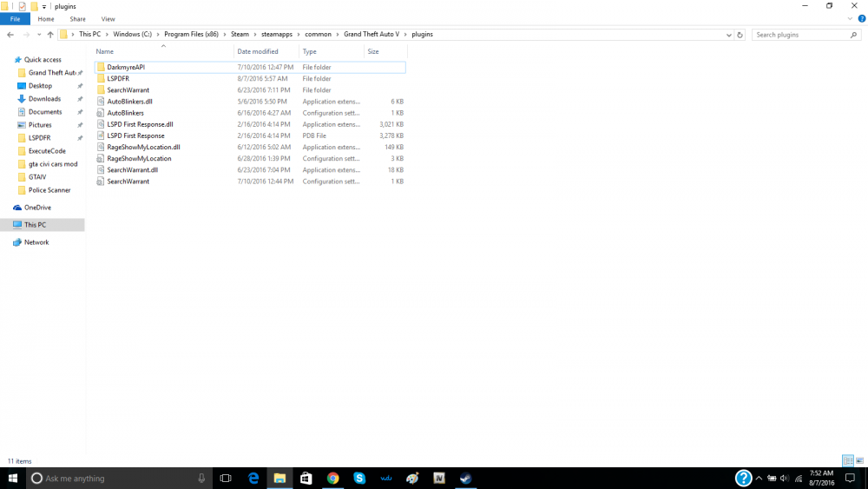Sort by Name column header
The width and height of the screenshot is (868, 489).
coord(163,51)
